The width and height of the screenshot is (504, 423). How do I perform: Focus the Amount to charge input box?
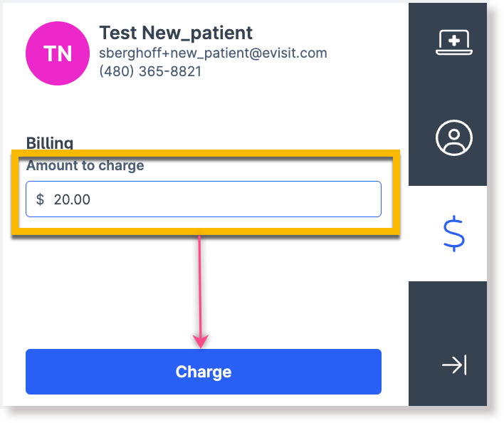pos(204,199)
